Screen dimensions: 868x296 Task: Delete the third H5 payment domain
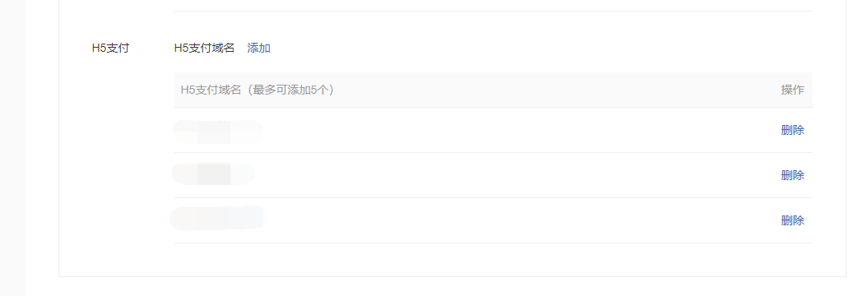(x=792, y=220)
